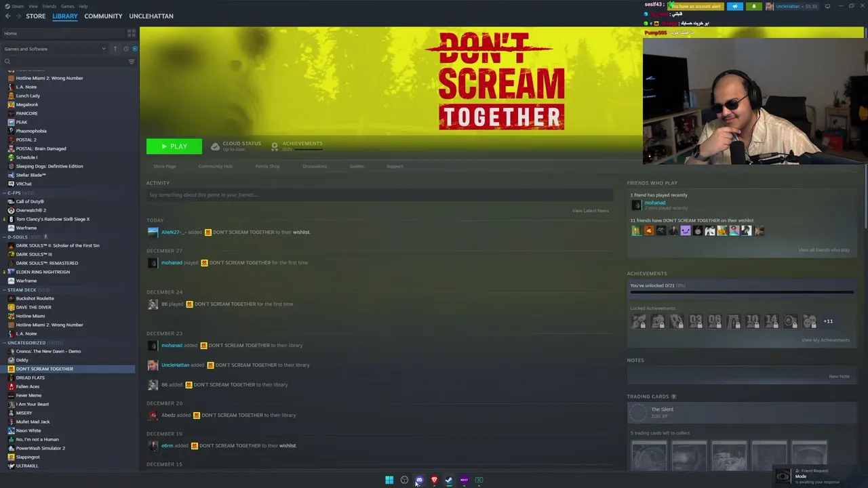This screenshot has height=488, width=868.
Task: Open Windows Start button in taskbar
Action: tap(389, 480)
